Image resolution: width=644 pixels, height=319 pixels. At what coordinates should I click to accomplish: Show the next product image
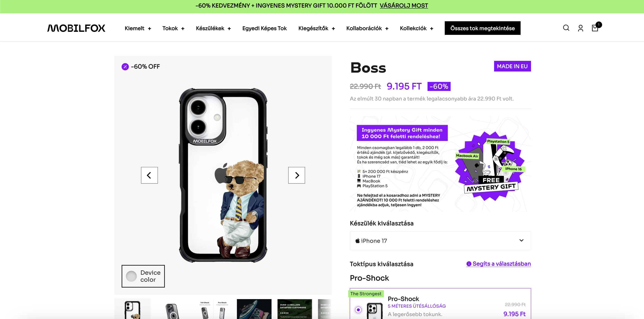[296, 175]
